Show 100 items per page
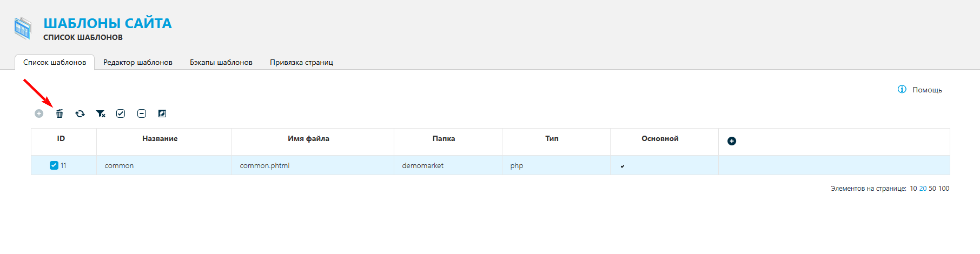The height and width of the screenshot is (254, 980). point(944,189)
